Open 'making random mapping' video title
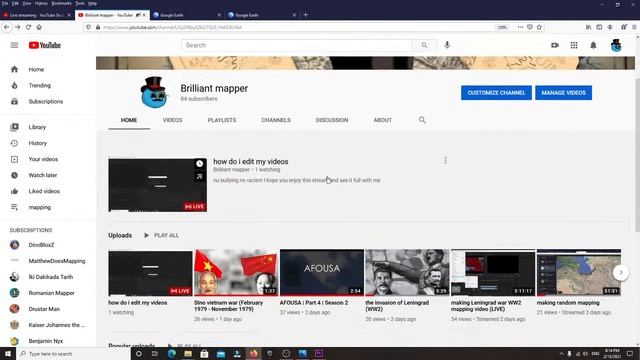 point(568,303)
